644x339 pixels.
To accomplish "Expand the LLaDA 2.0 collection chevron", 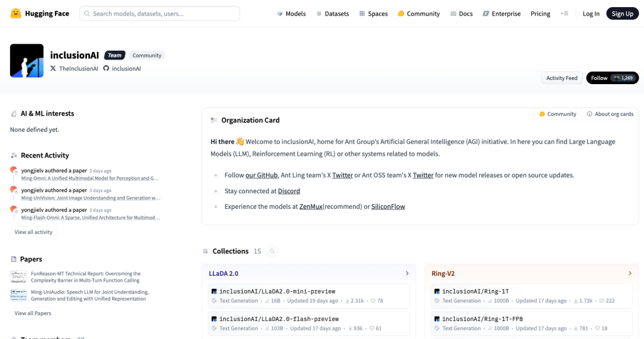I will (407, 273).
